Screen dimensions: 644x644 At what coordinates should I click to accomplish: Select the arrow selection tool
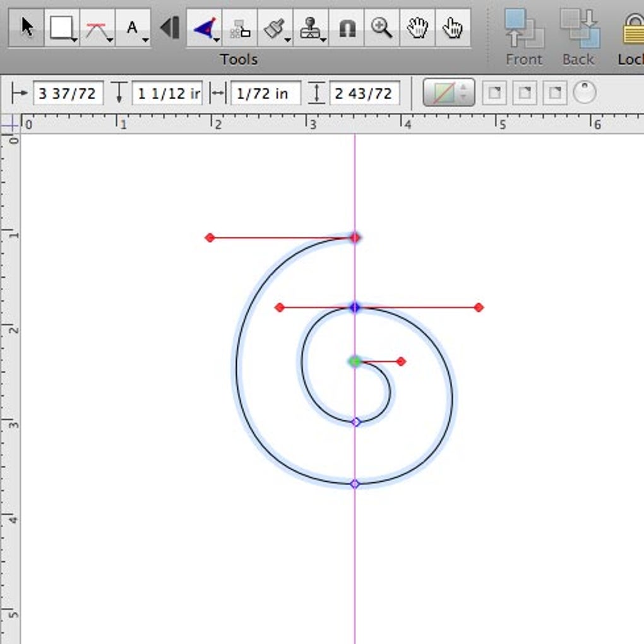click(27, 28)
